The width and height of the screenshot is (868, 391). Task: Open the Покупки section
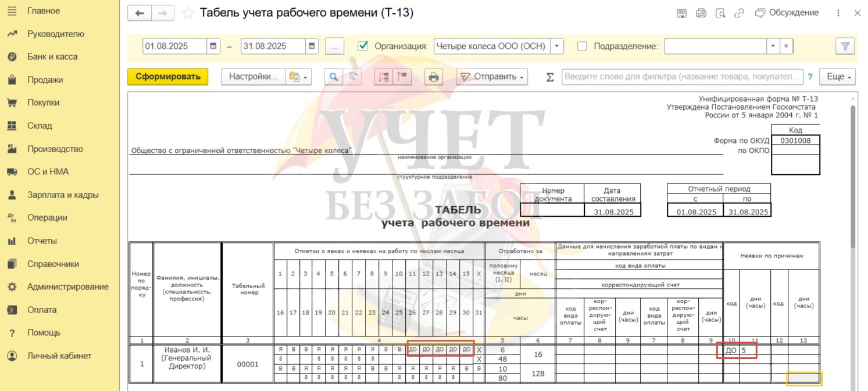(x=43, y=103)
